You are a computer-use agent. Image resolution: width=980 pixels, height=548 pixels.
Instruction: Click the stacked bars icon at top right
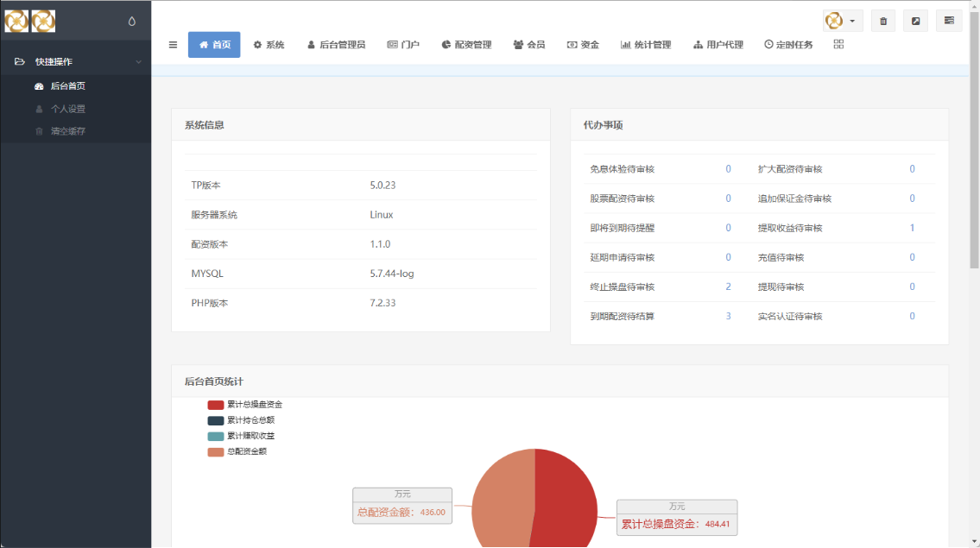949,22
